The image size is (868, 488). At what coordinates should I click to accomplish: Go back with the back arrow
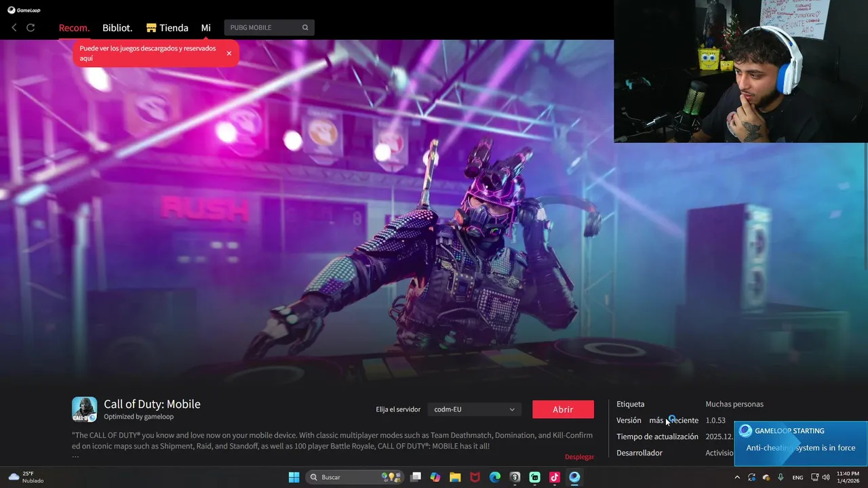(14, 28)
